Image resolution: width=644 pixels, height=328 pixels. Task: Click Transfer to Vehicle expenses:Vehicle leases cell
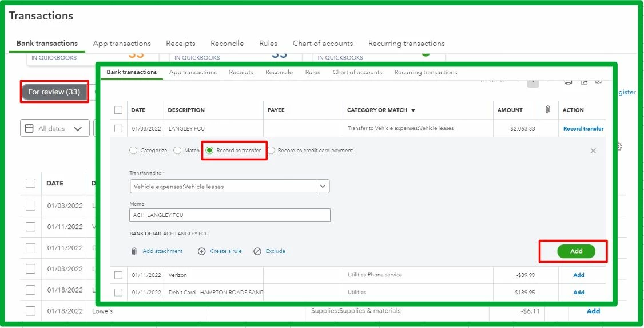point(400,128)
